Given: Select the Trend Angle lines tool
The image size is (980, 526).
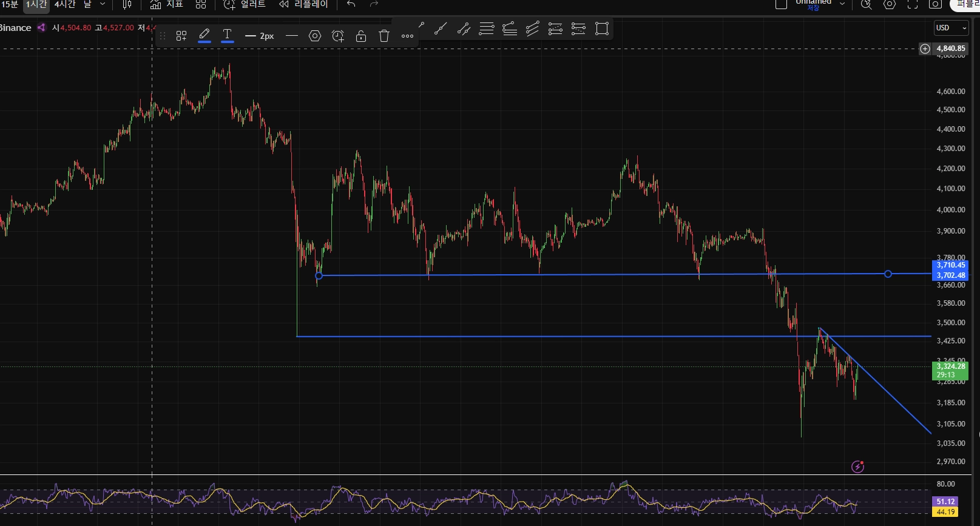Looking at the screenshot, I should tap(510, 29).
